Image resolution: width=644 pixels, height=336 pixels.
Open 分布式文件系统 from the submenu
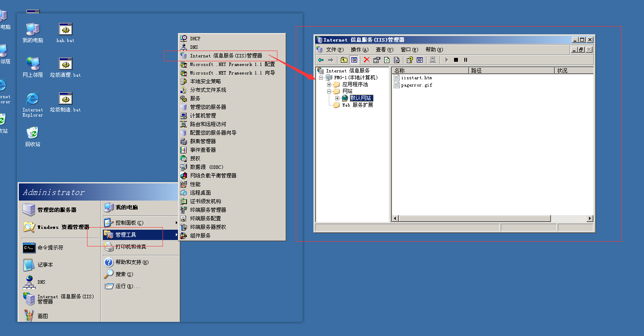pyautogui.click(x=232, y=90)
